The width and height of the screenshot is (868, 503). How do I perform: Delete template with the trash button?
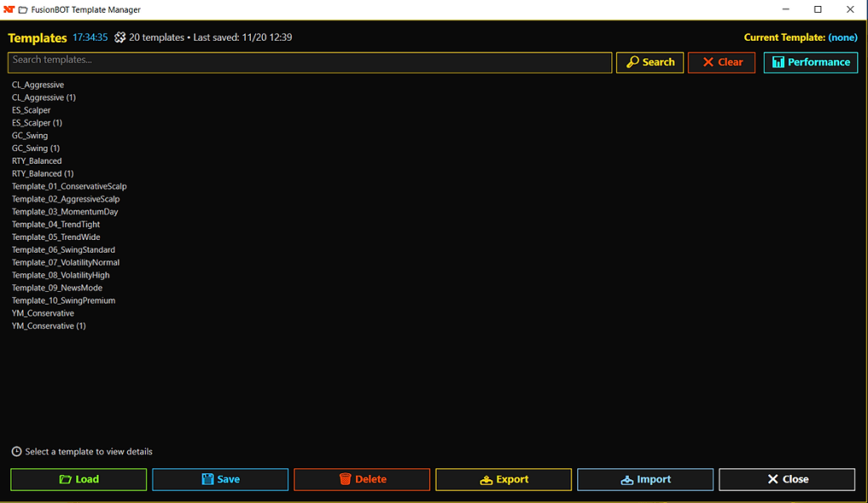pyautogui.click(x=362, y=479)
